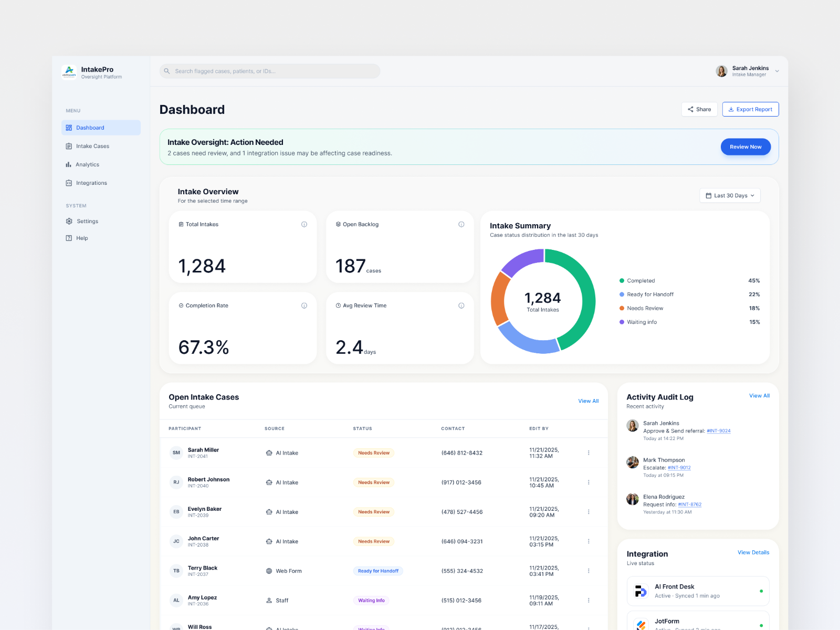Open the three-dot menu for Robert Johnson

(589, 482)
